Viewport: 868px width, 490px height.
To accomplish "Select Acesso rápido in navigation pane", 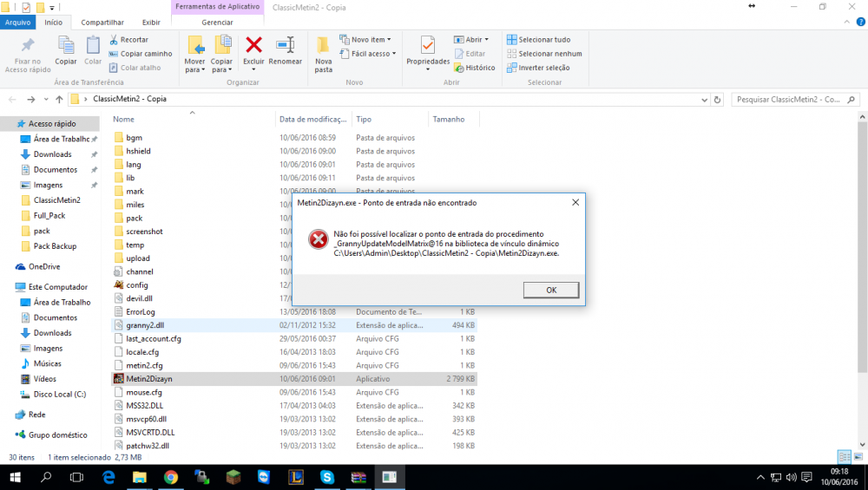I will coord(50,124).
